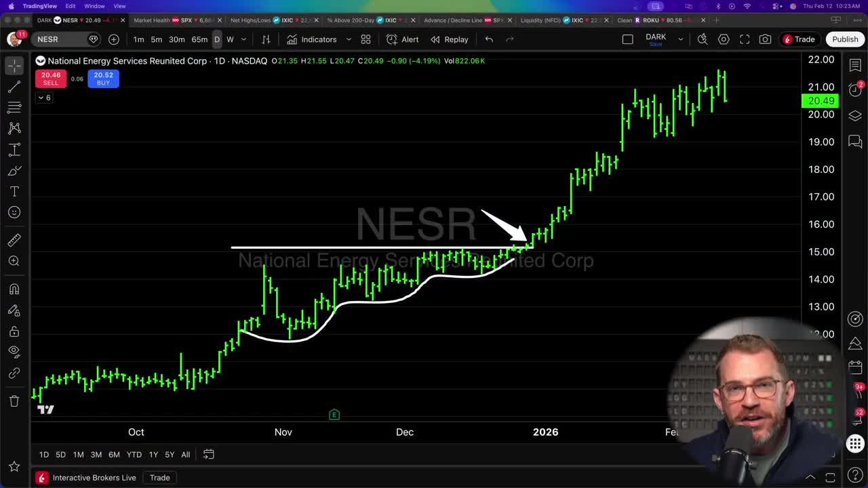Open chart settings with the gear icon
Screen dimensions: 868x488
[724, 39]
